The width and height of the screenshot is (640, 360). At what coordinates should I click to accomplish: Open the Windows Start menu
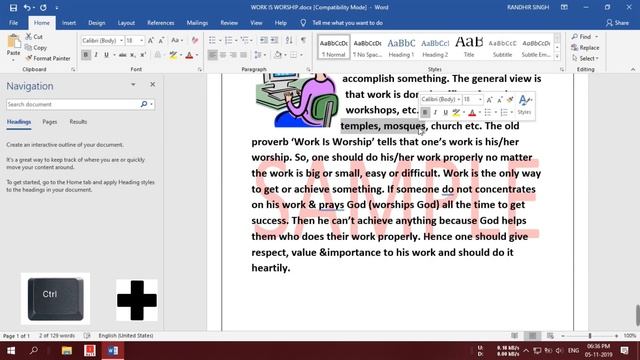click(x=11, y=351)
